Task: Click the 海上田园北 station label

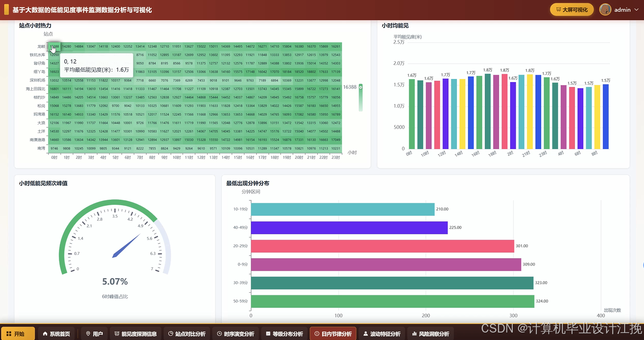Action: coord(36,89)
